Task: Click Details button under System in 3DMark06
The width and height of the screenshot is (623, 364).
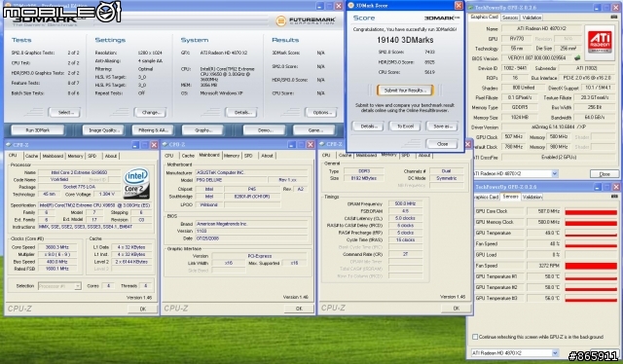Action: pyautogui.click(x=241, y=113)
